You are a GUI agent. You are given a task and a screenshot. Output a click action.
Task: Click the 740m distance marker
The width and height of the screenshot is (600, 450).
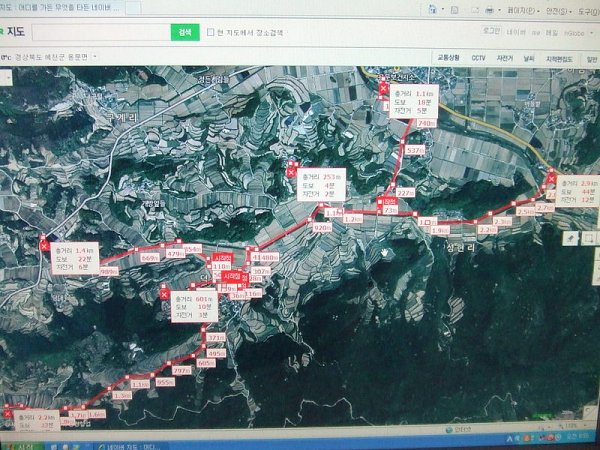click(427, 123)
